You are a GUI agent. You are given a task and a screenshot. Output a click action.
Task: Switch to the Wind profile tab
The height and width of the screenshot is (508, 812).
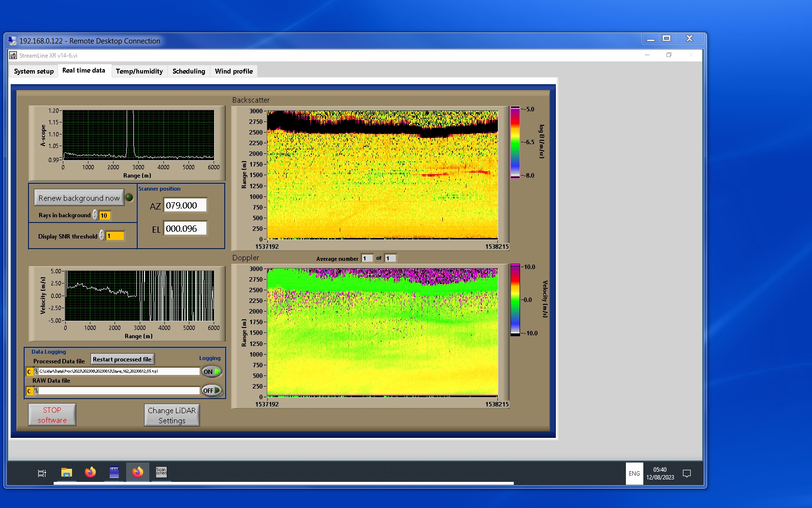233,71
